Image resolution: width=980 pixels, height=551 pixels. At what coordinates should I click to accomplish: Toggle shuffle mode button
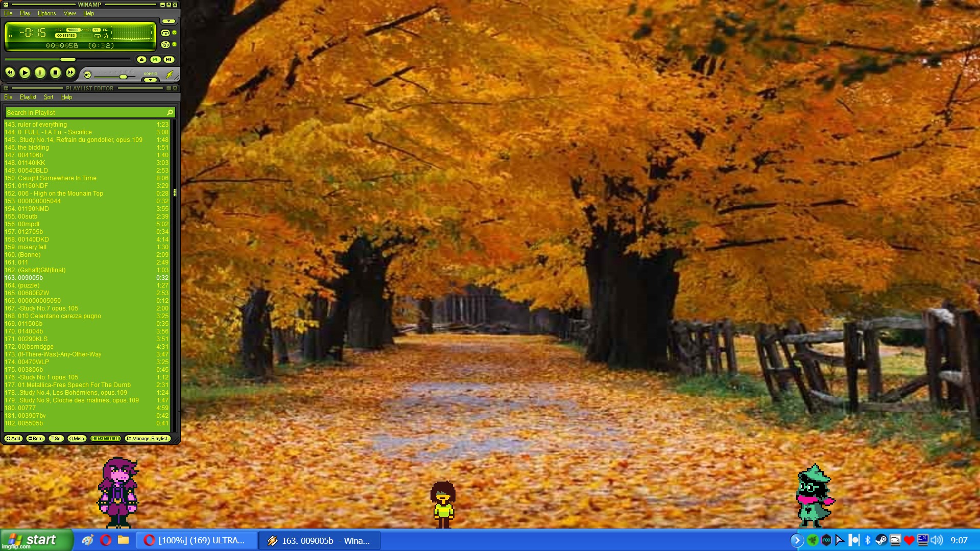coord(165,45)
